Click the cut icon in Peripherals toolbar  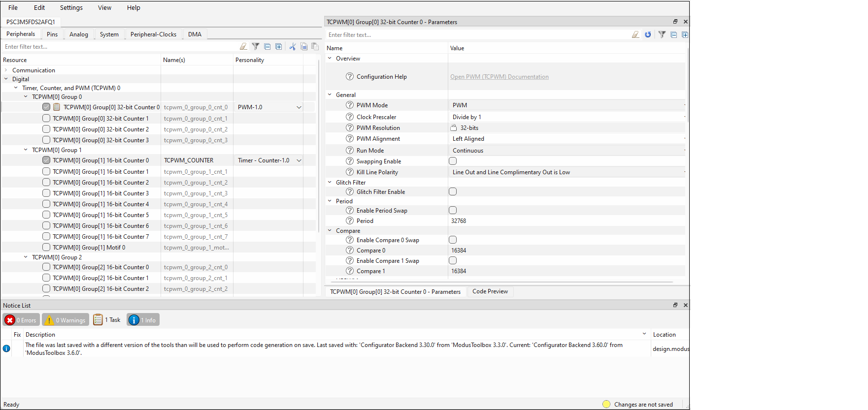[x=293, y=47]
